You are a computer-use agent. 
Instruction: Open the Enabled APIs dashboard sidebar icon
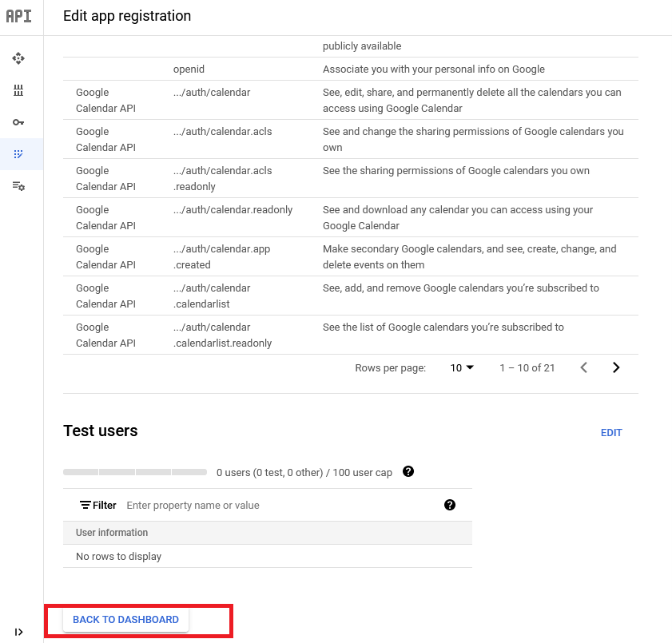[x=18, y=58]
